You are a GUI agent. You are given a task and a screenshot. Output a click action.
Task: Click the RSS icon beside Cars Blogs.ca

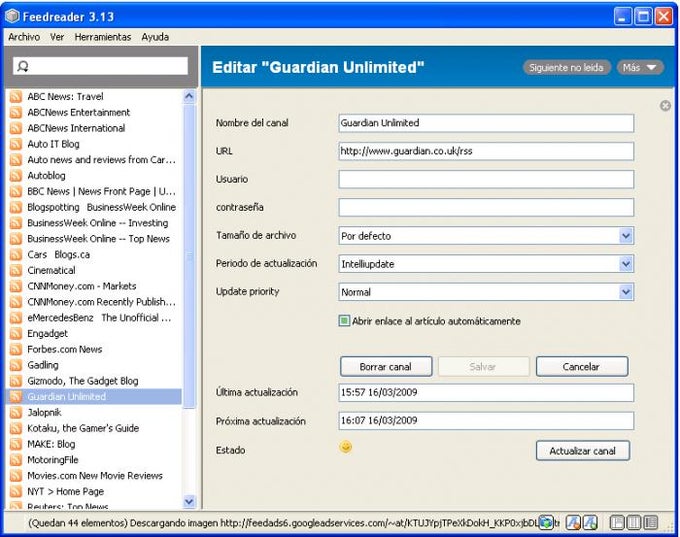[x=16, y=255]
